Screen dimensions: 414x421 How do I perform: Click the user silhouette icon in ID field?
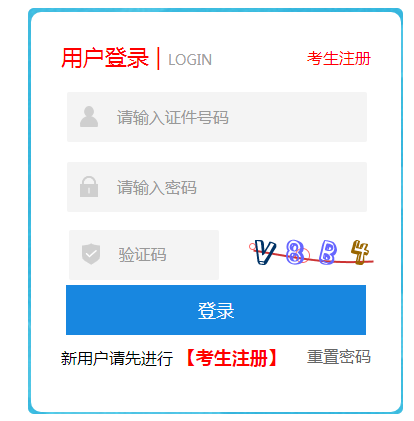(x=89, y=117)
